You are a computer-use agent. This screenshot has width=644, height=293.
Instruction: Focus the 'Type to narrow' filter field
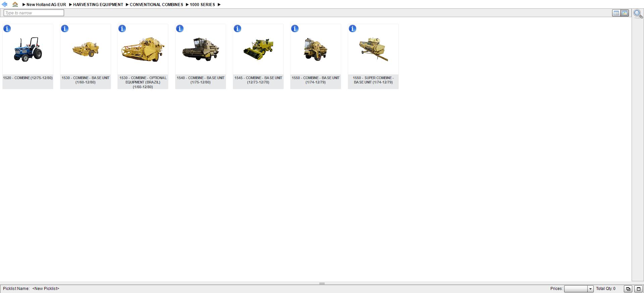34,13
